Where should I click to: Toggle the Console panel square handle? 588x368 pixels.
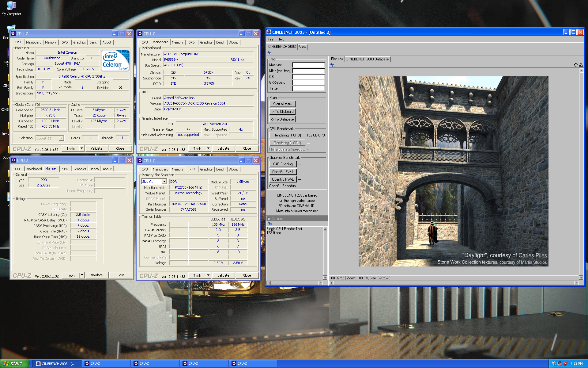pyautogui.click(x=269, y=219)
